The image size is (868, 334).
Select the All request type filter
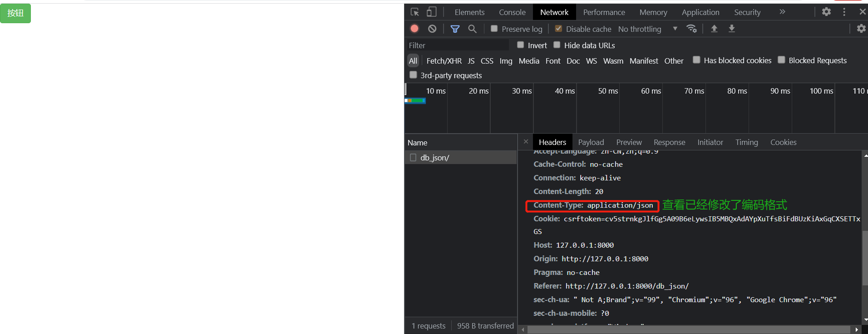pyautogui.click(x=413, y=60)
